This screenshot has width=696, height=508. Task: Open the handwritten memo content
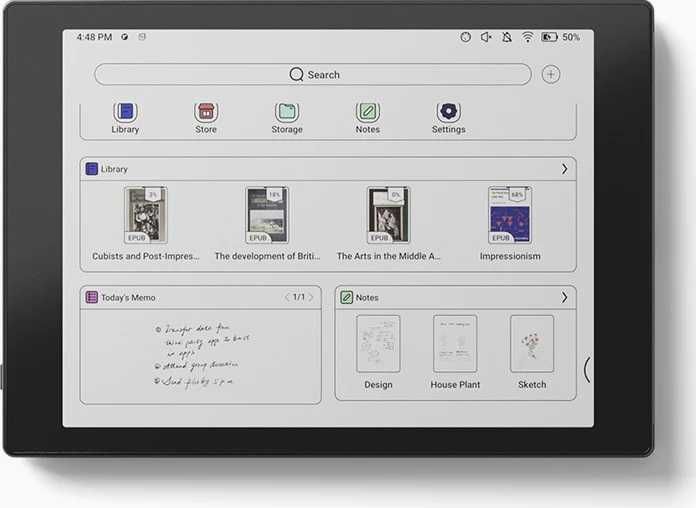pyautogui.click(x=201, y=355)
